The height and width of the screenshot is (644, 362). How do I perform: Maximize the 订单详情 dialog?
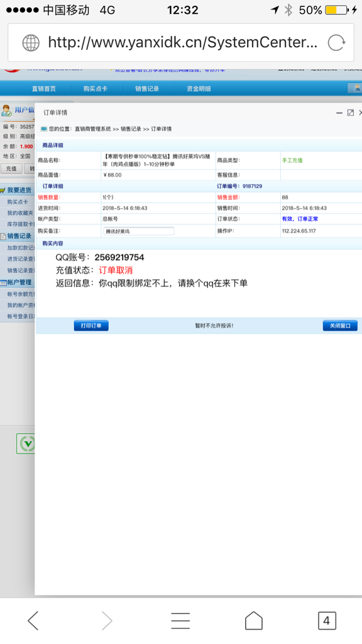pos(351,113)
